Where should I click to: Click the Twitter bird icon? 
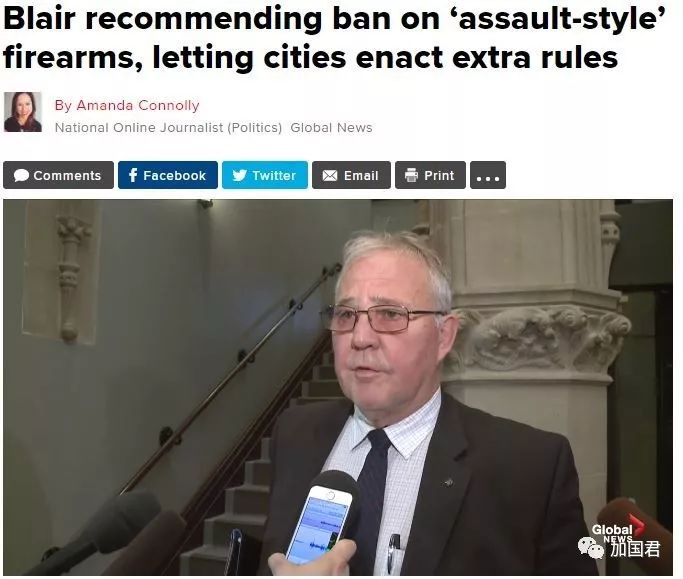[240, 175]
